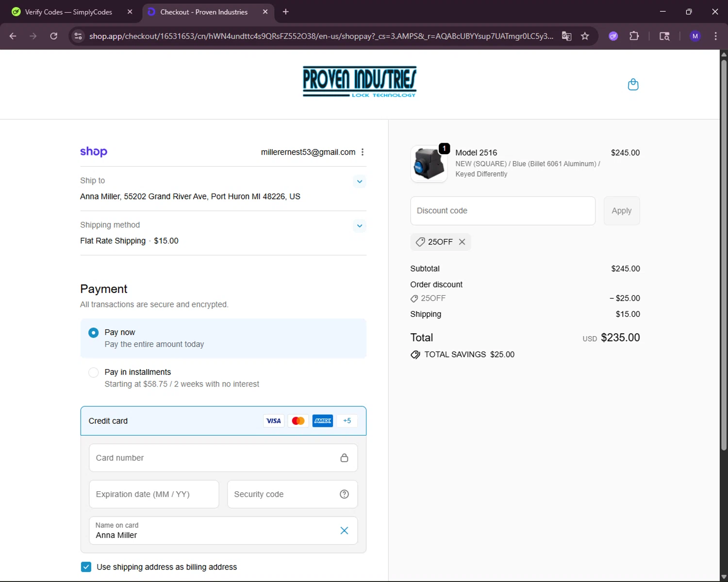728x582 pixels.
Task: View site information icon in address bar
Action: [78, 36]
